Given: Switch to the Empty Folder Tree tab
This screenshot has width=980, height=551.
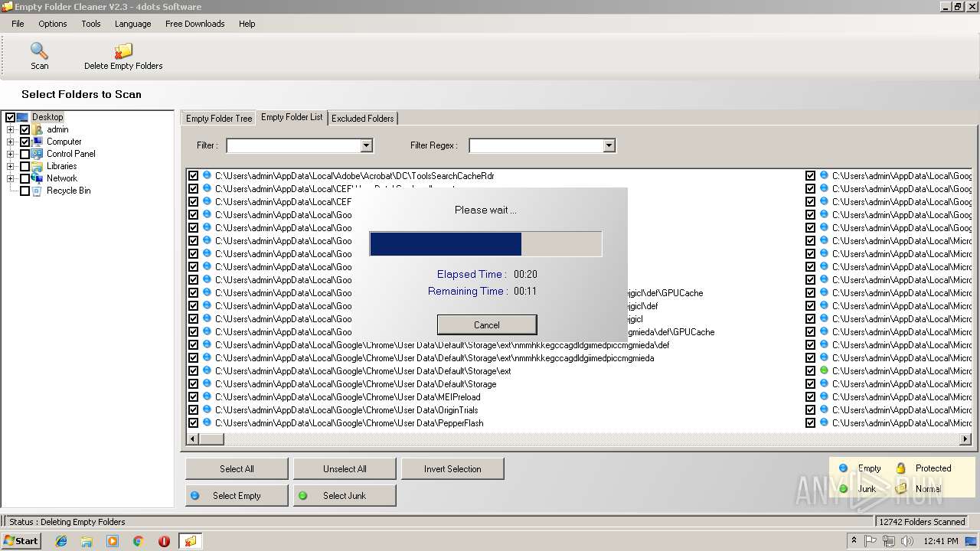Looking at the screenshot, I should 219,119.
